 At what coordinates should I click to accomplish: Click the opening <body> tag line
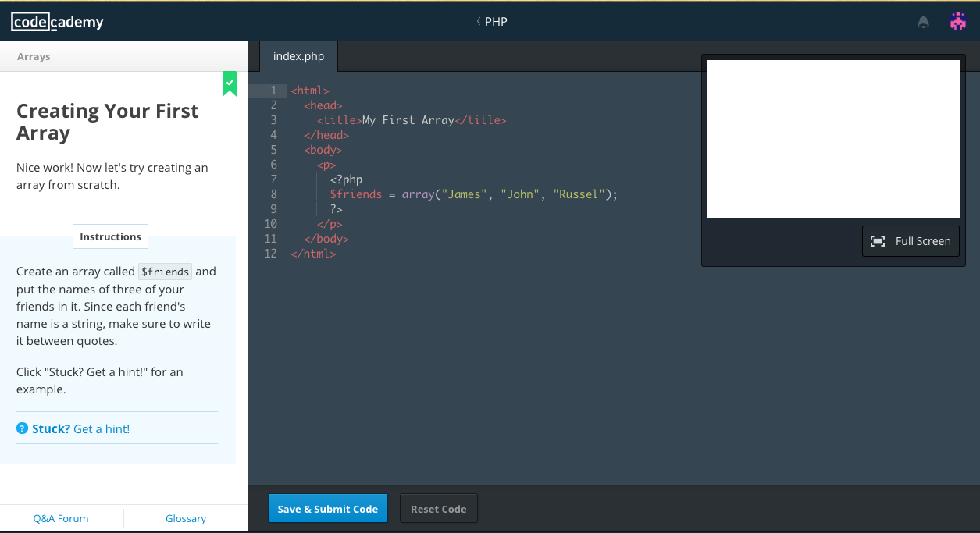click(323, 150)
